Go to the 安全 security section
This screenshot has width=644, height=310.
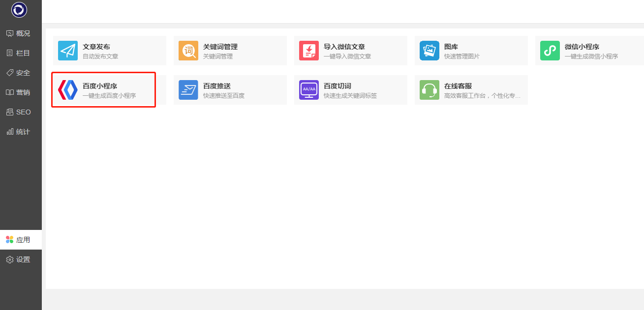[x=21, y=73]
